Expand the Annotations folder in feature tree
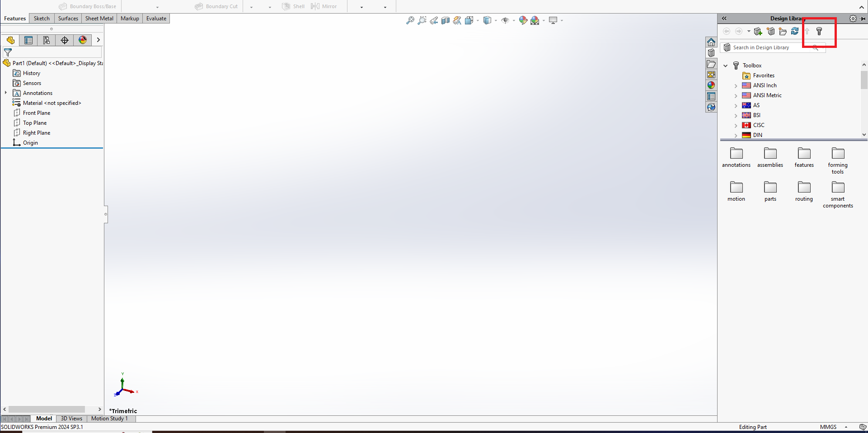Viewport: 868px width, 433px height. (6, 93)
